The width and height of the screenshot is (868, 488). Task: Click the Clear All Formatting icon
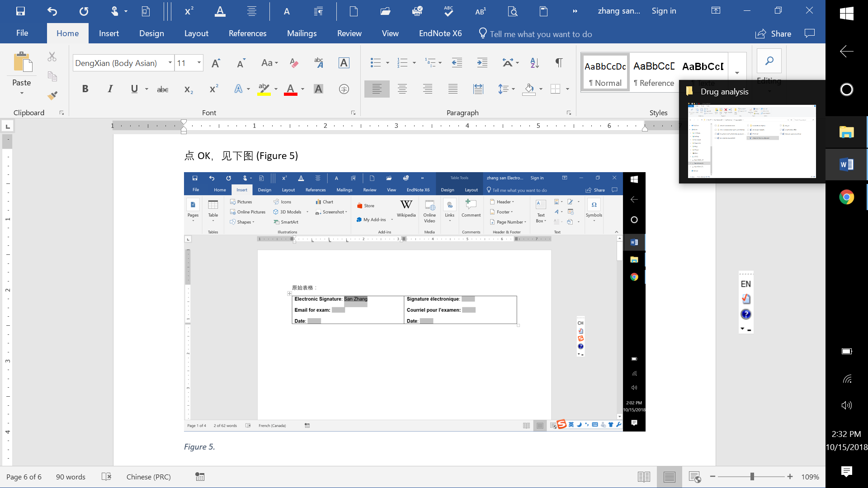(294, 63)
